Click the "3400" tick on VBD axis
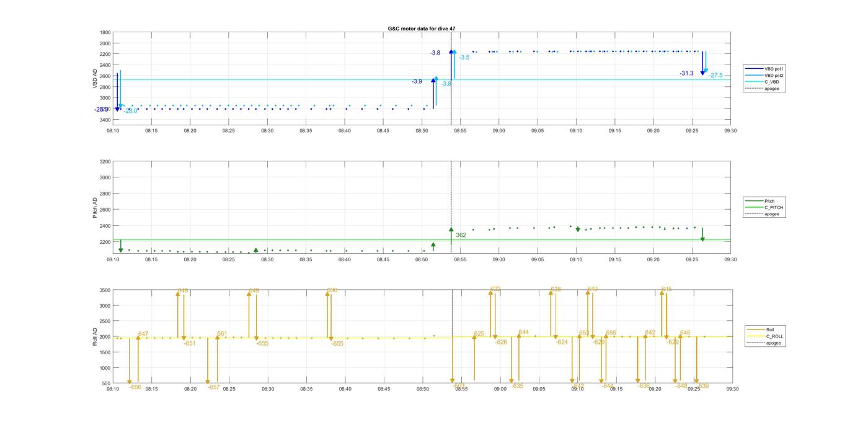This screenshot has height=430, width=868. click(105, 120)
